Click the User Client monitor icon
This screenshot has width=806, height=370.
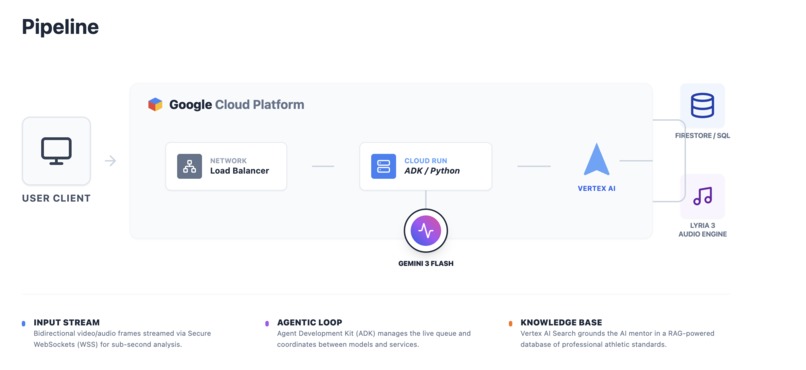(x=56, y=151)
